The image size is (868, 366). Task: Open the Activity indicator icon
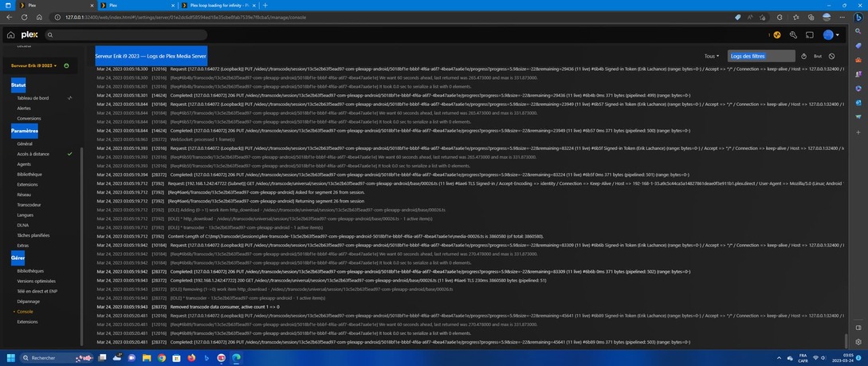tap(776, 35)
